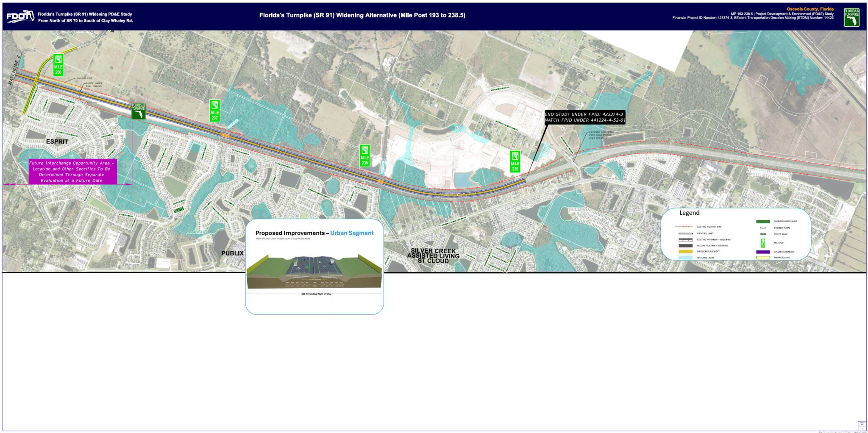Click the blue 'Urban Segment' heading text
868x433 pixels.
tap(352, 233)
